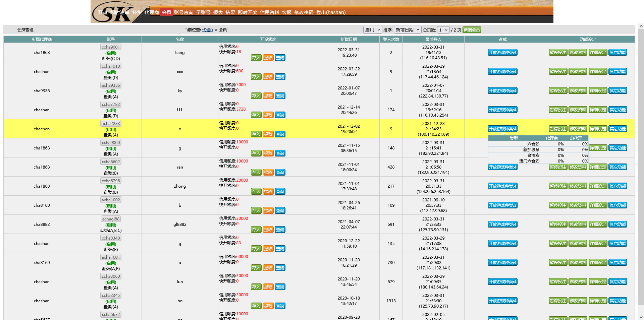
Task: Click 提取 in the ccha6796 row
Action: [268, 192]
